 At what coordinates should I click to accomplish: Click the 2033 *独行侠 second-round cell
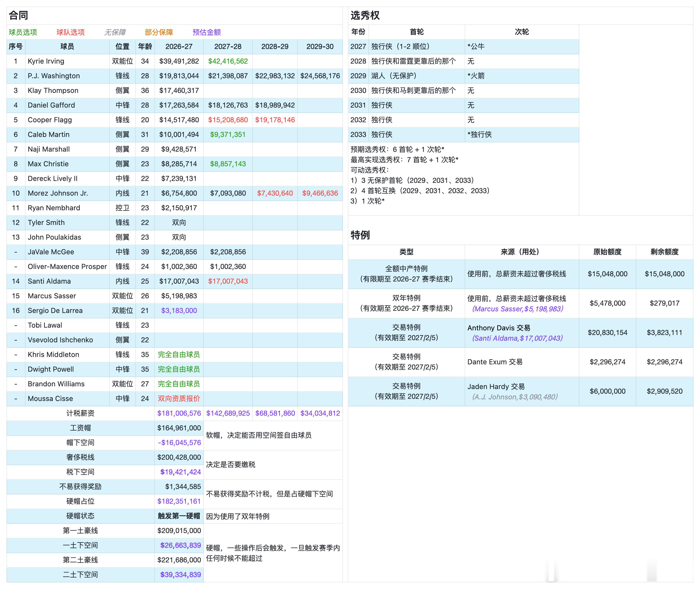522,134
